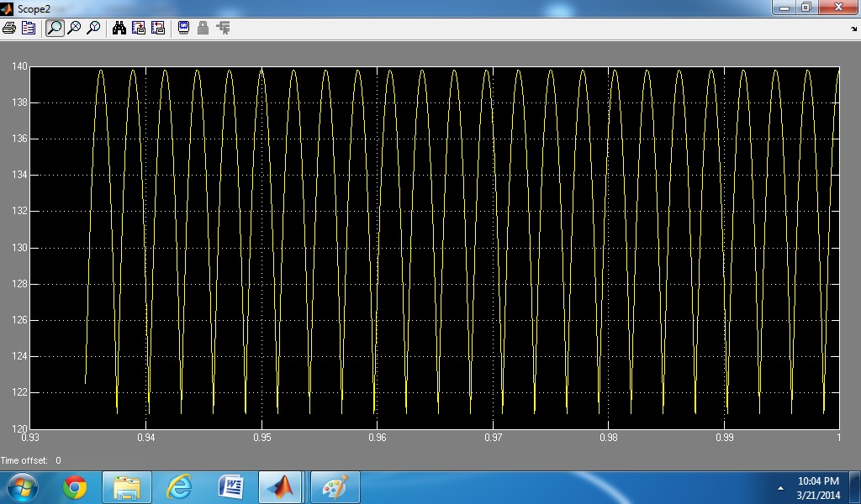Click the signal selection icon
The height and width of the screenshot is (504, 861).
coord(223,28)
